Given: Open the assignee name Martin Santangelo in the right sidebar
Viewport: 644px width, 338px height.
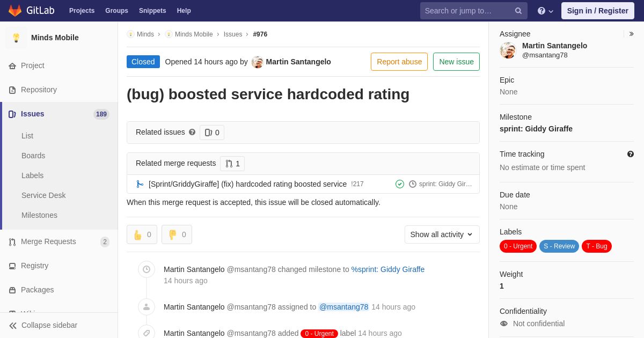Looking at the screenshot, I should click(554, 46).
